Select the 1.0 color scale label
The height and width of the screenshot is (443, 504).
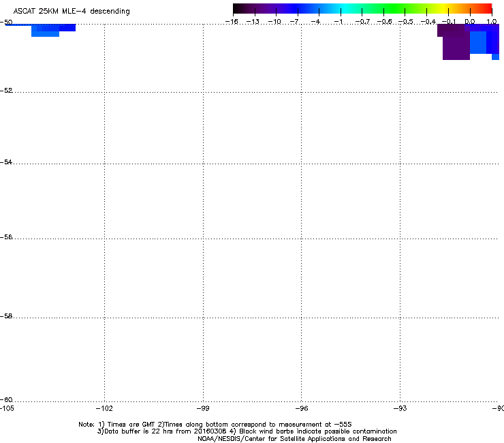[492, 22]
